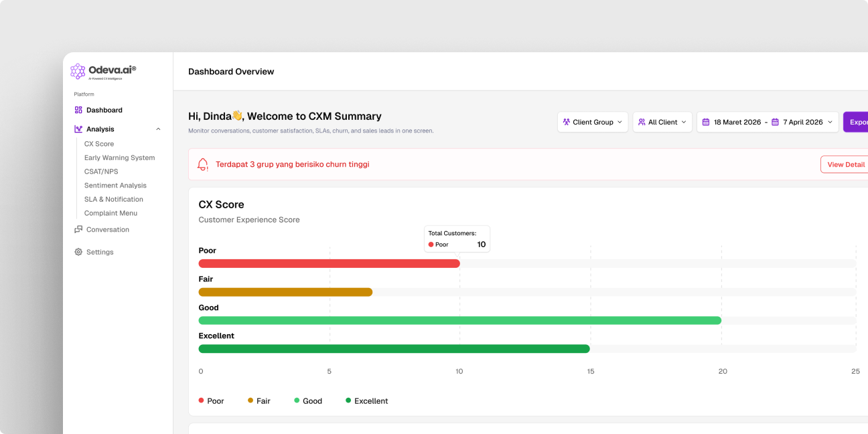The image size is (868, 434).
Task: Toggle Poor legend entry
Action: [x=211, y=401]
